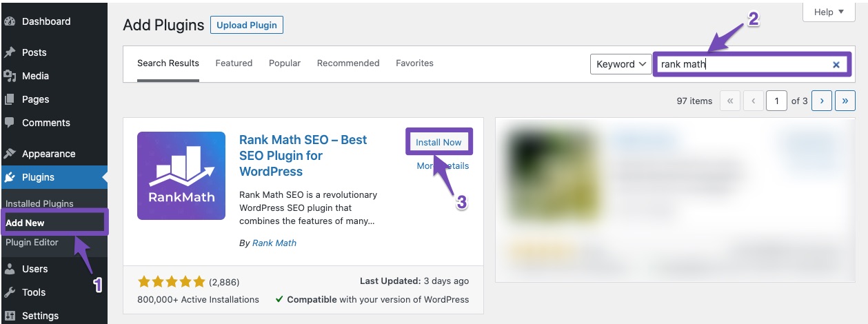Click the Users icon in sidebar
The height and width of the screenshot is (324, 868).
pos(10,269)
